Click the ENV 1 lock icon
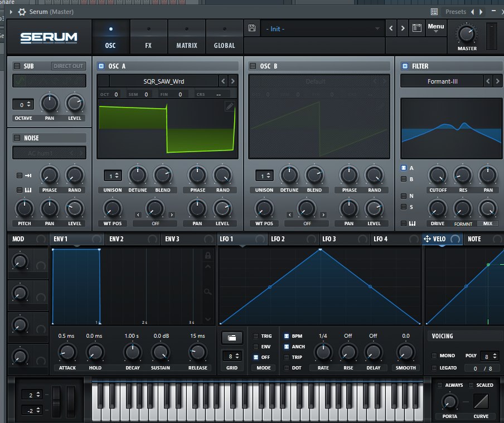 (208, 255)
